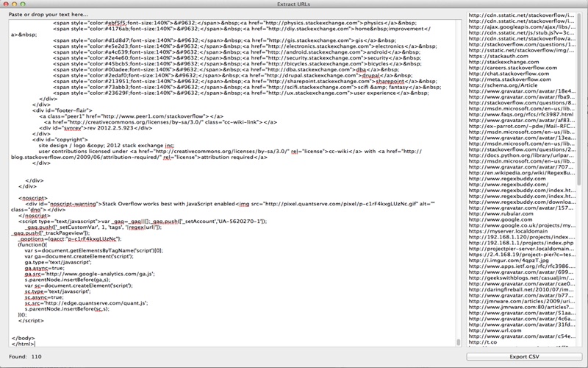
Task: Select the projectpier-server.localdomain URL row
Action: click(521, 249)
